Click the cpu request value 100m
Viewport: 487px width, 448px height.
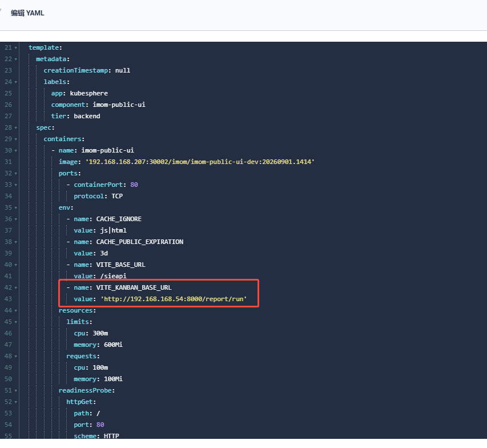pyautogui.click(x=100, y=367)
